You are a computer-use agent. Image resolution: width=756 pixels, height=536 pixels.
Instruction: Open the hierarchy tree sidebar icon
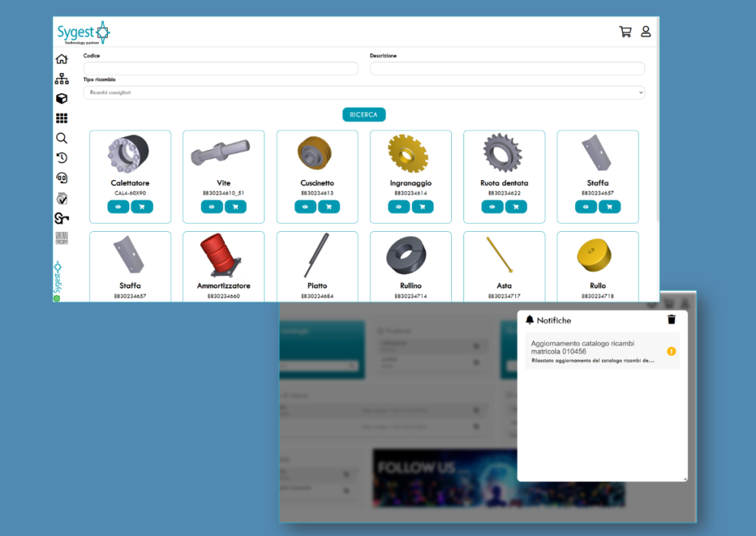(62, 78)
